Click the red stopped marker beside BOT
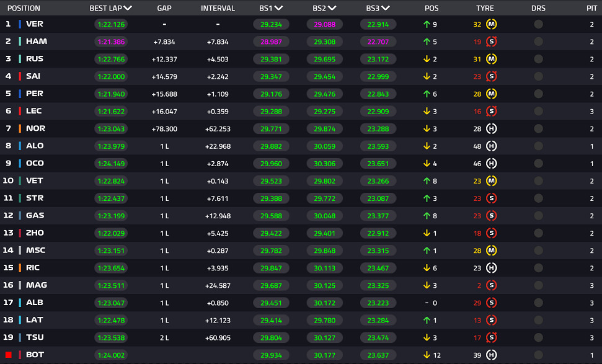The image size is (602, 364). (x=9, y=355)
